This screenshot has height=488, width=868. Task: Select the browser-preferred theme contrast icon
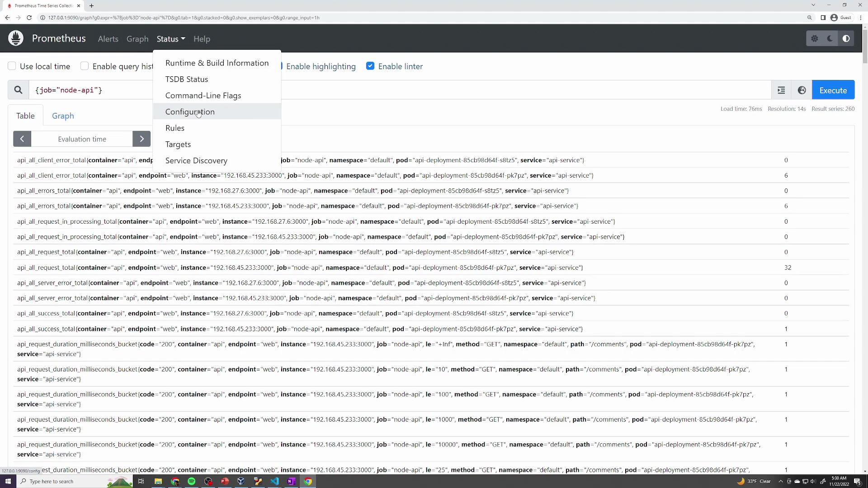point(846,39)
